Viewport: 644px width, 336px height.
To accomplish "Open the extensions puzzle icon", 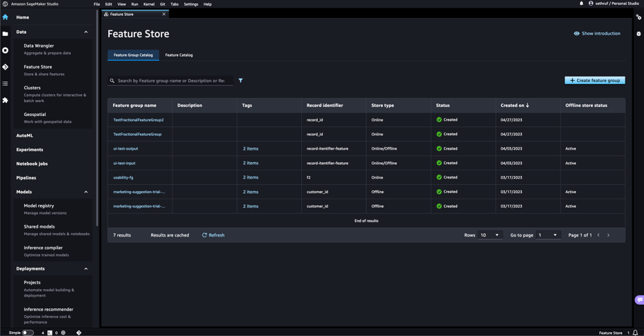I will coord(6,100).
